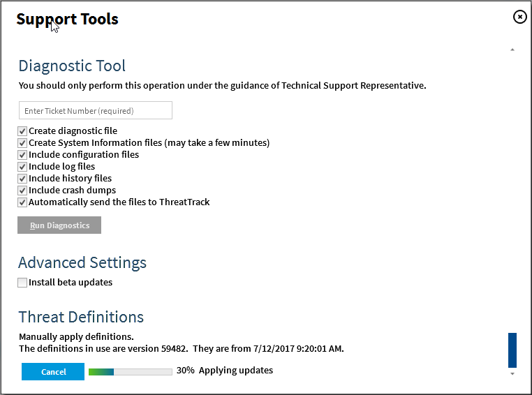Select the Diagnostic Tool heading
This screenshot has height=395, width=532.
(x=72, y=66)
